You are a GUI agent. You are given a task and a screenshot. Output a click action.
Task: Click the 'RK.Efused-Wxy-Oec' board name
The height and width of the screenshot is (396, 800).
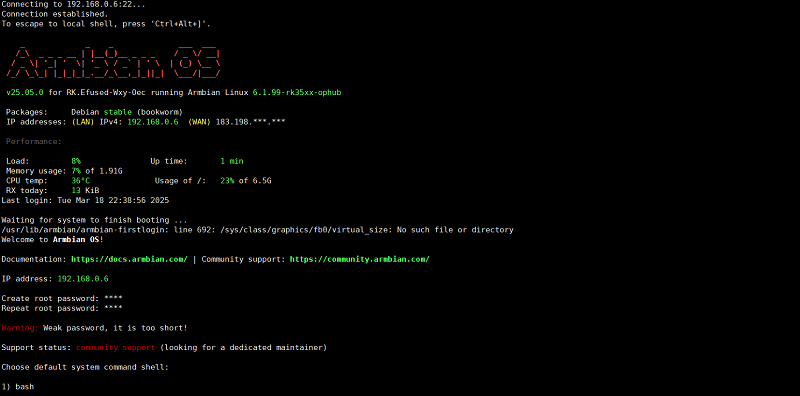[x=106, y=93]
